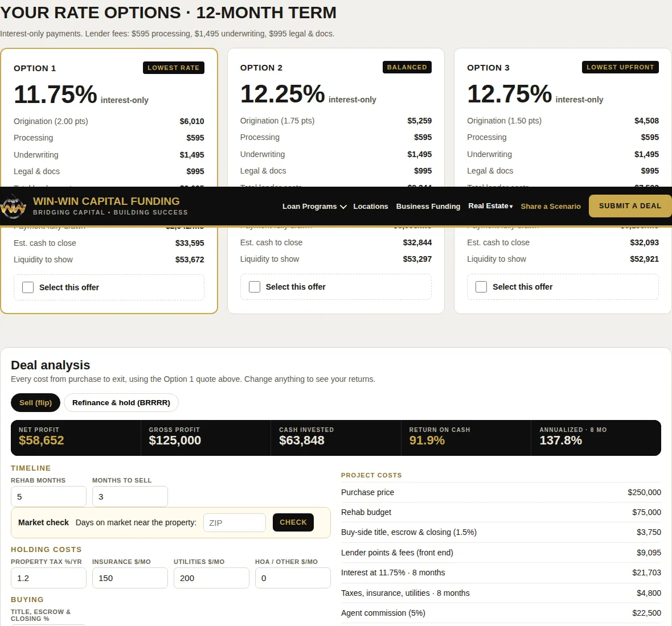Click the Months to Sell input field
This screenshot has height=626, width=672.
(x=130, y=497)
